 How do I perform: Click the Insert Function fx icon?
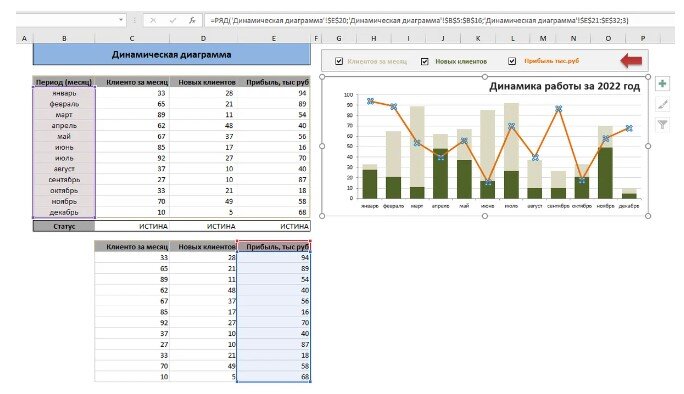click(192, 20)
